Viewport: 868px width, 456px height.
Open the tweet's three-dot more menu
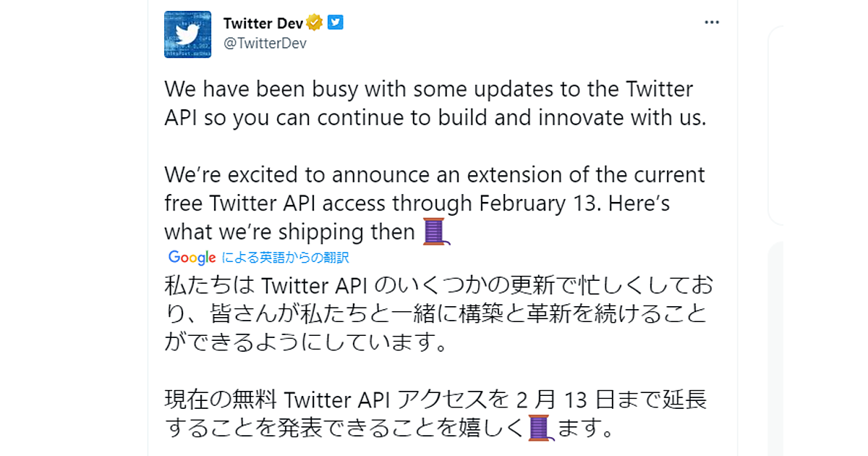712,22
